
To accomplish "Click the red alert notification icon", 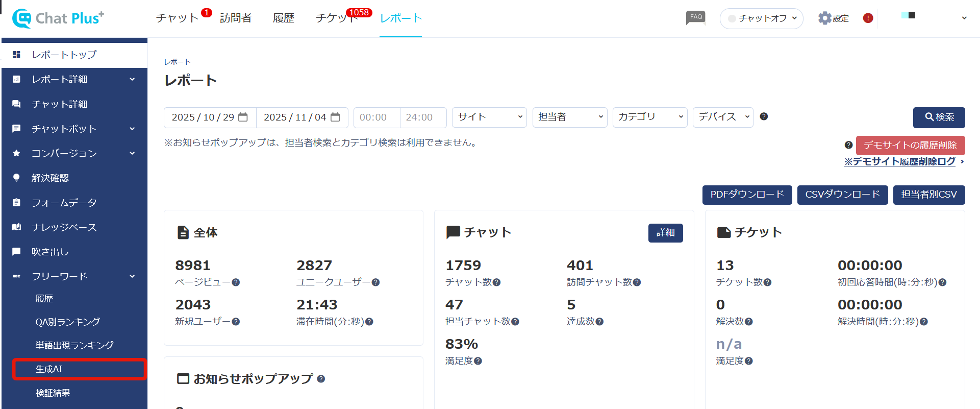I will (868, 18).
